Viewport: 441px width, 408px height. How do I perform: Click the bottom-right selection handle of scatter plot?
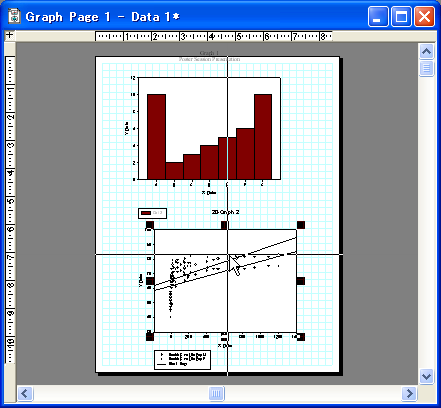[301, 337]
